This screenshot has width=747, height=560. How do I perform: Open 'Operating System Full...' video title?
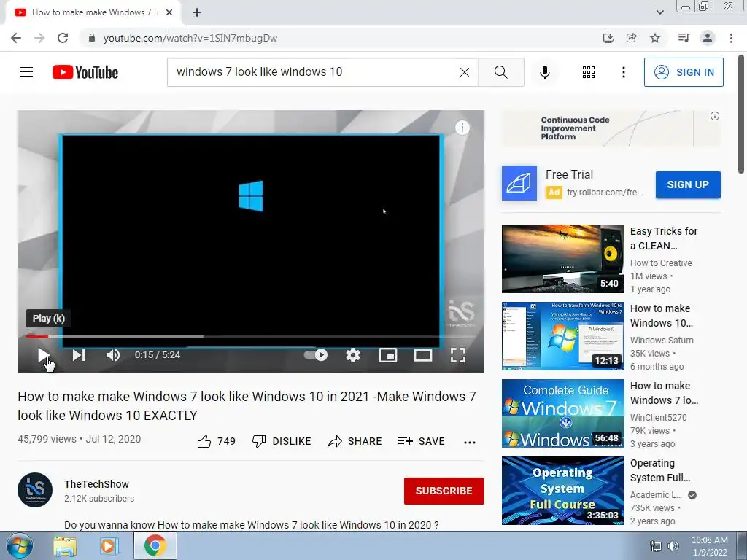click(659, 470)
